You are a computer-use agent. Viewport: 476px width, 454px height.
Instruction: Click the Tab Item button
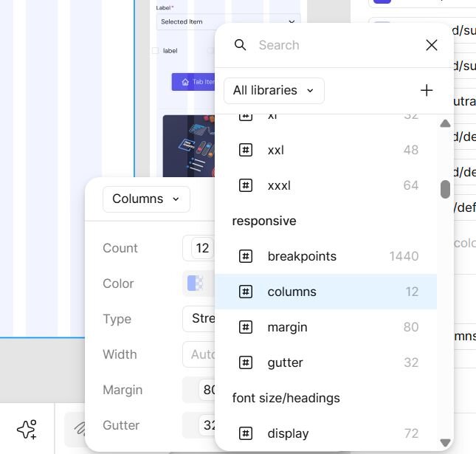[193, 82]
